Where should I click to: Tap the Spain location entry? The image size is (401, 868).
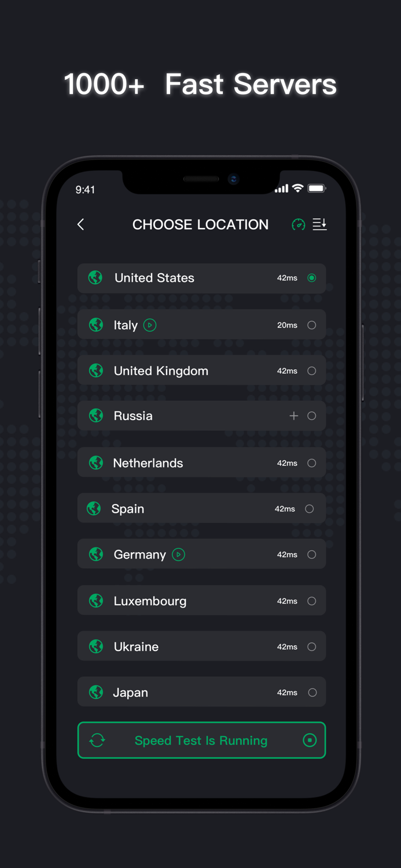pyautogui.click(x=201, y=509)
